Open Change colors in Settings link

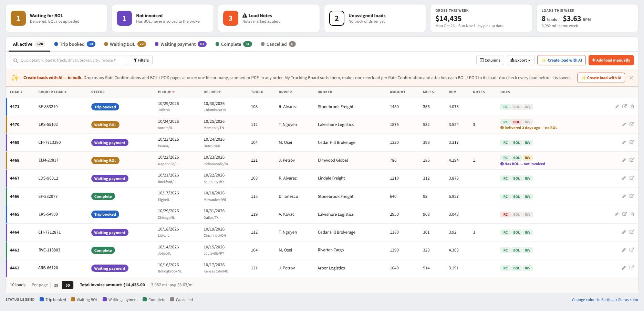click(605, 300)
